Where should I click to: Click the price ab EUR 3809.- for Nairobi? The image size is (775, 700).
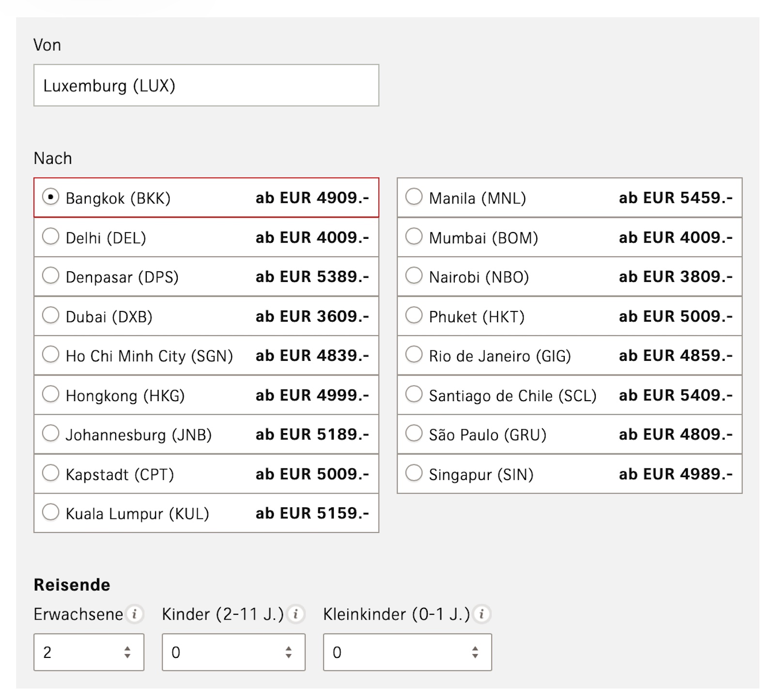[676, 277]
